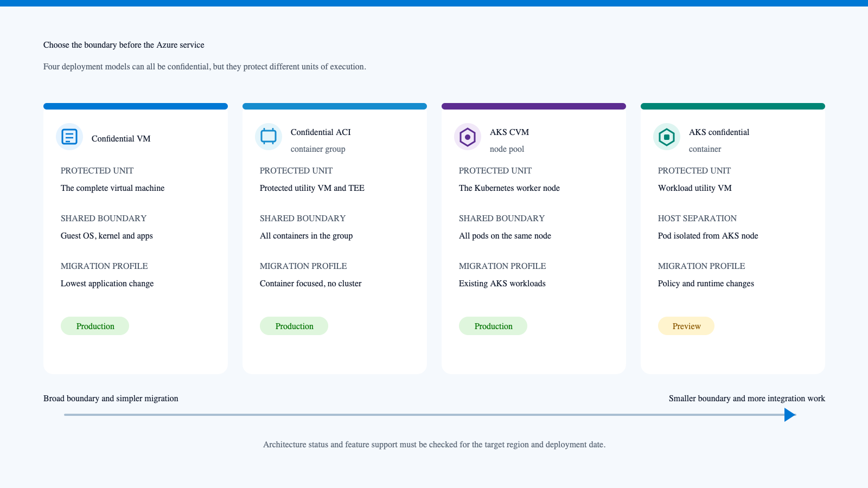Click the purple color bar atop AKS CVM card
The image size is (868, 488).
coord(534,106)
